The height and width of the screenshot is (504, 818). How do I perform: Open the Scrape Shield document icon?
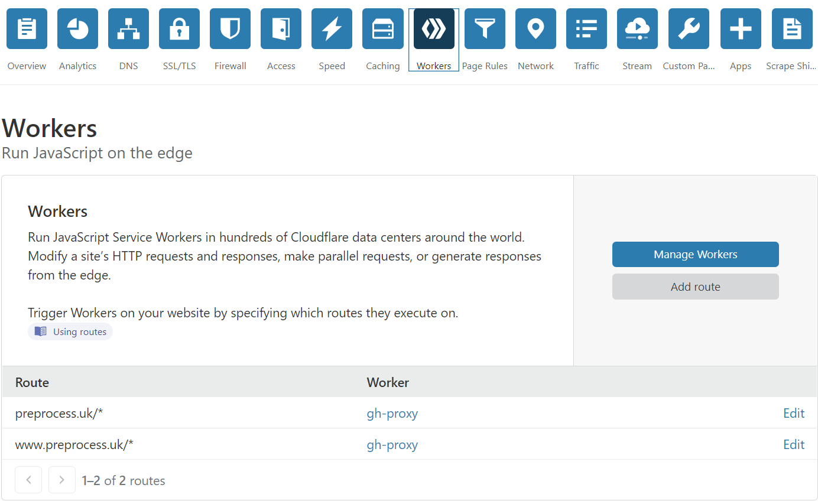[x=792, y=28]
